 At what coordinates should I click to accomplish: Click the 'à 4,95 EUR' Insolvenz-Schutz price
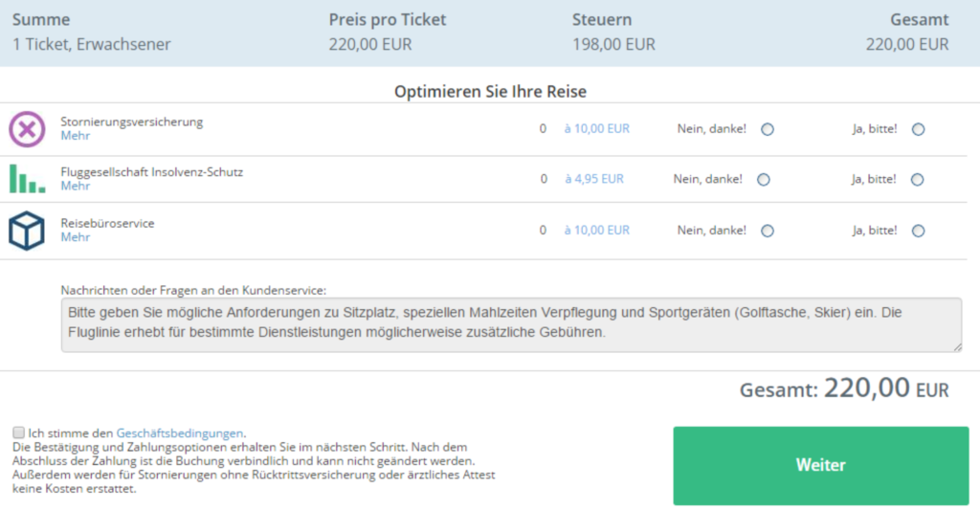(x=593, y=179)
